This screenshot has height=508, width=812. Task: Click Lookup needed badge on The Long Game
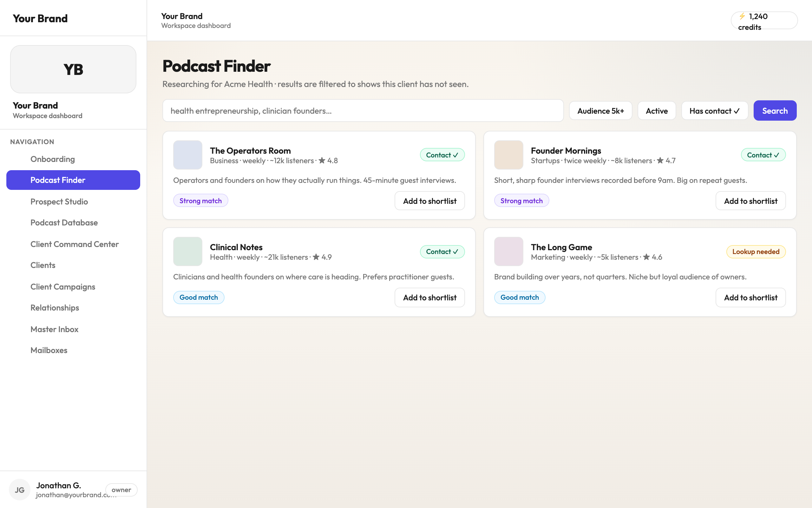[x=756, y=251]
